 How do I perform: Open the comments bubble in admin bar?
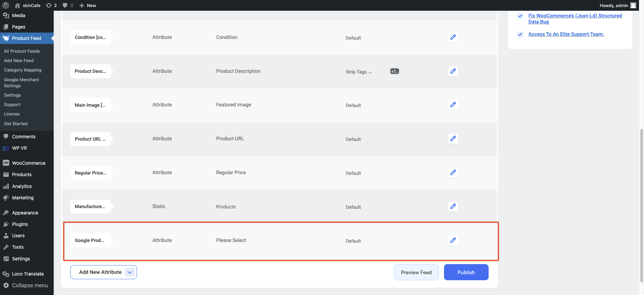pos(68,5)
